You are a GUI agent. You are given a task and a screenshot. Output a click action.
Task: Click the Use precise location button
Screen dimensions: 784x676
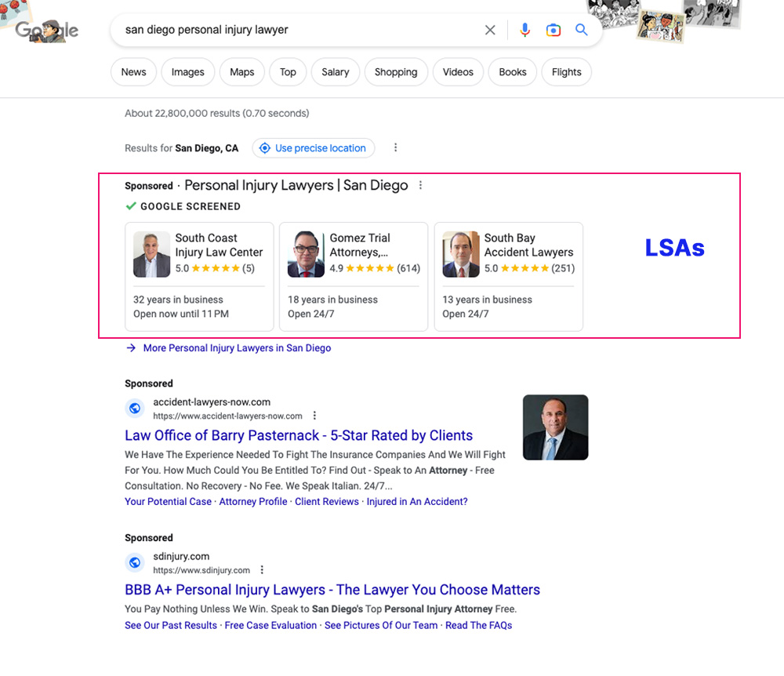(x=314, y=148)
